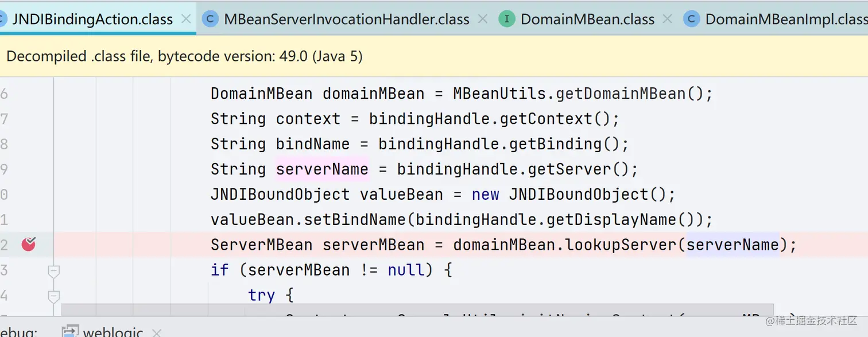Click the try keyword
The width and height of the screenshot is (868, 337).
click(262, 295)
